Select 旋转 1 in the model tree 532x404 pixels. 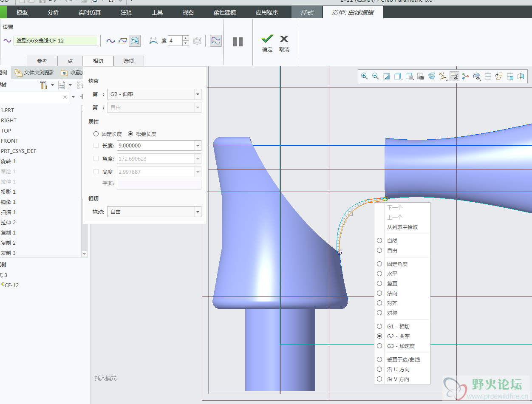8,161
